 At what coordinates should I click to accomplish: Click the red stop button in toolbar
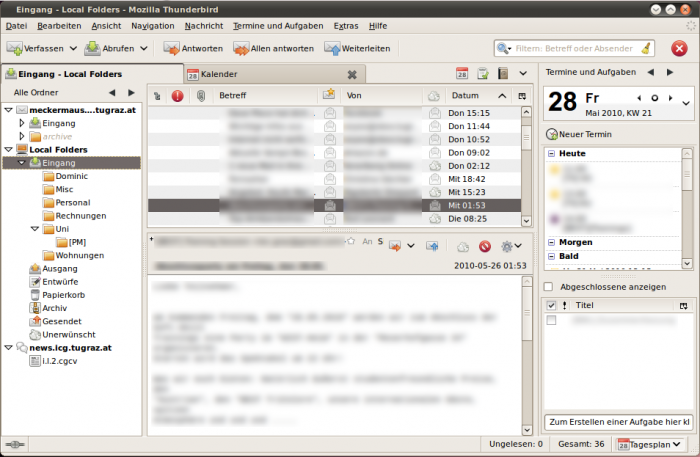679,48
